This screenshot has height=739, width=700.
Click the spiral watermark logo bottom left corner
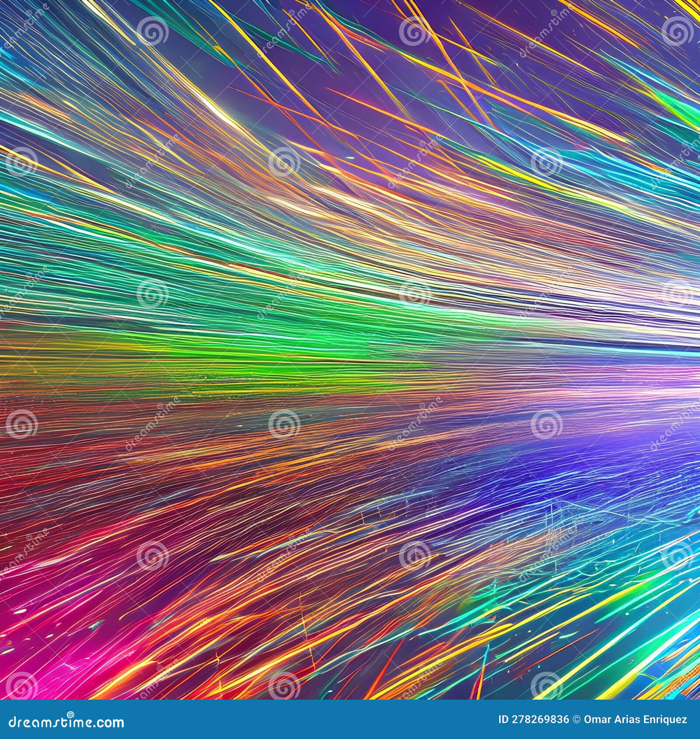pyautogui.click(x=22, y=684)
